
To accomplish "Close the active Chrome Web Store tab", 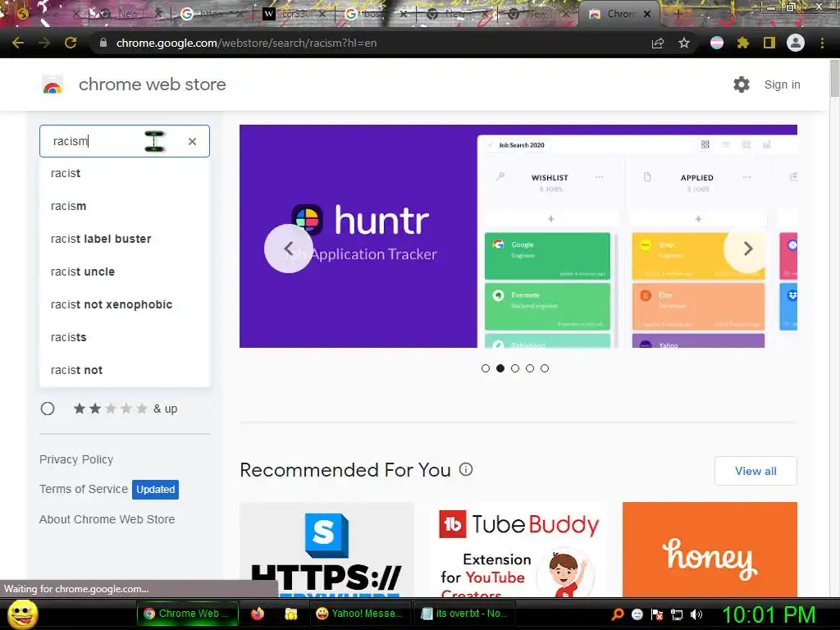I will click(x=647, y=14).
